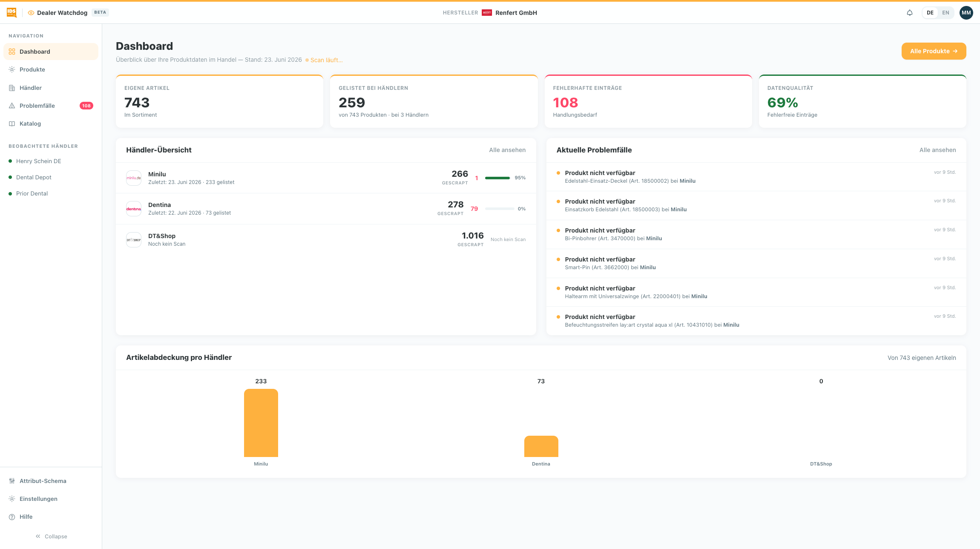The height and width of the screenshot is (549, 980).
Task: Open Problemfälle in the navigation
Action: point(51,106)
